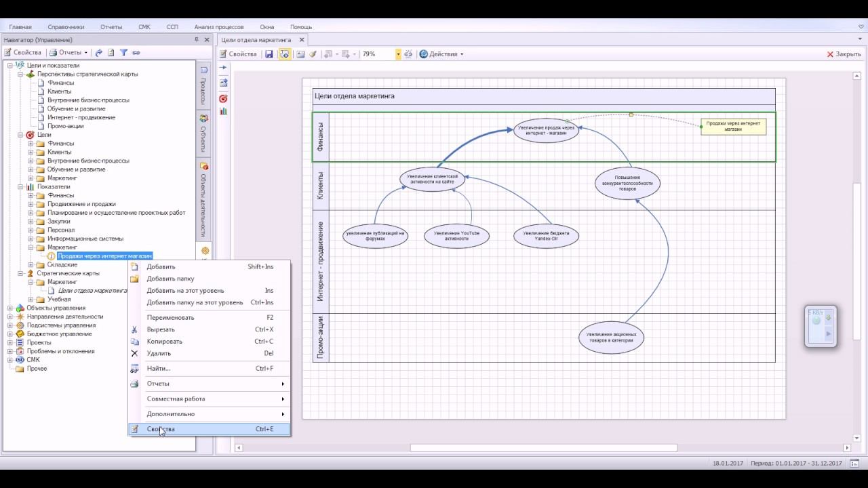Click the Закрыть button with red X

click(x=844, y=54)
